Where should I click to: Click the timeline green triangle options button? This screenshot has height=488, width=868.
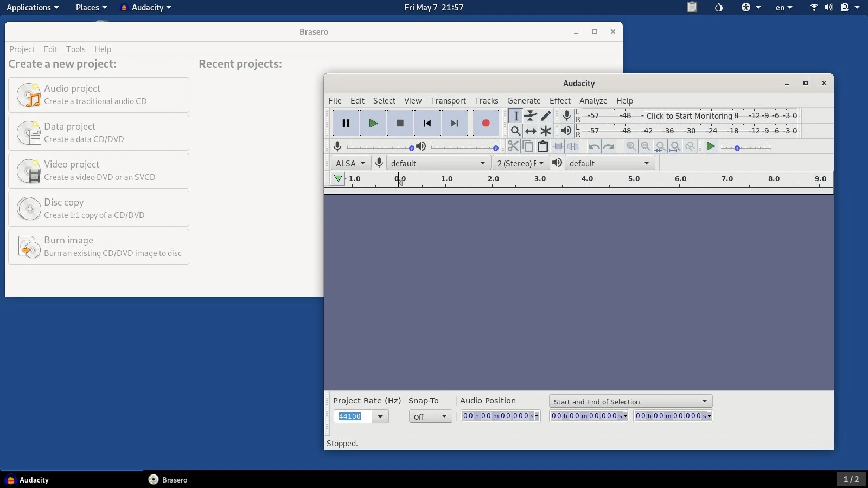[338, 178]
